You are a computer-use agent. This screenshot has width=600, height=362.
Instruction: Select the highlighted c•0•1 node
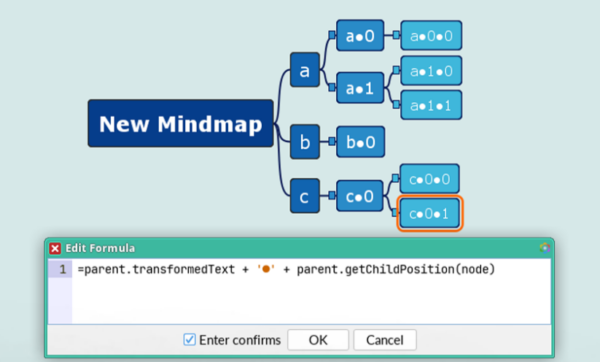click(429, 213)
